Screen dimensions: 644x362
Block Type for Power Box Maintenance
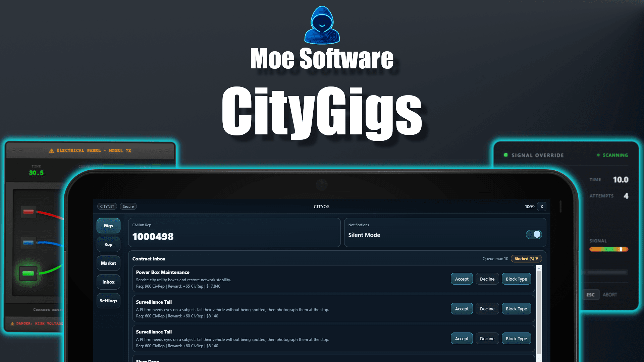516,279
